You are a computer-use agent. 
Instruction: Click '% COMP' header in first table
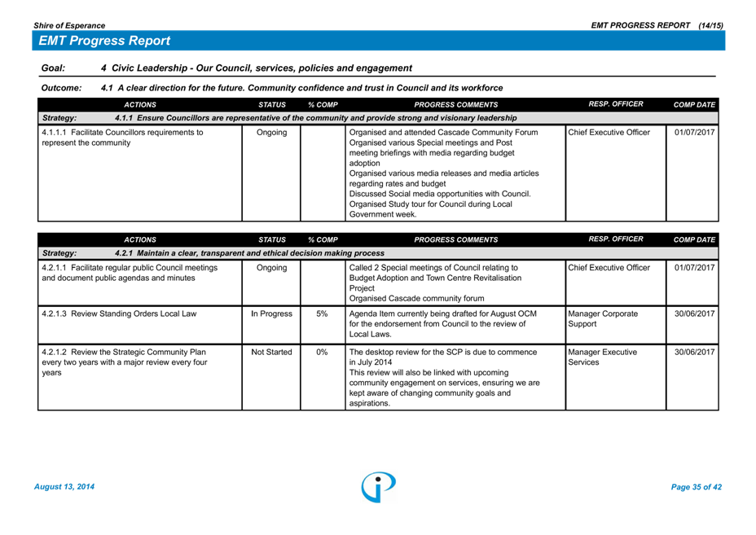coord(323,104)
